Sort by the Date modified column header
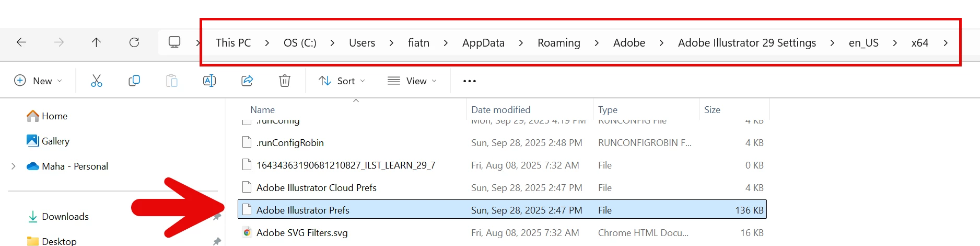The height and width of the screenshot is (246, 980). click(500, 110)
